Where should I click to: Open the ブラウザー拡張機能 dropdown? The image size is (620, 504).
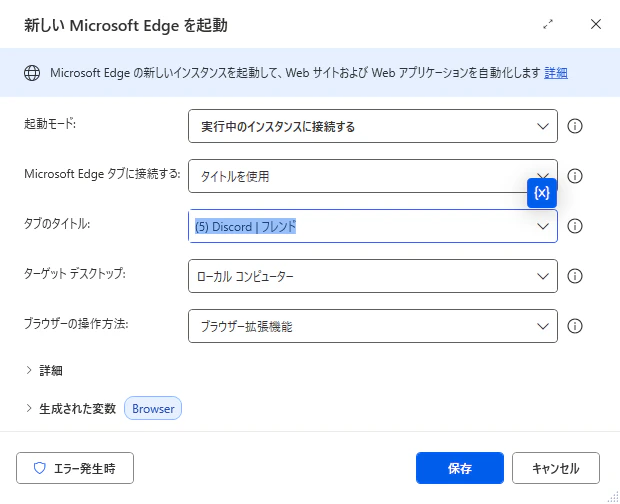coord(373,326)
